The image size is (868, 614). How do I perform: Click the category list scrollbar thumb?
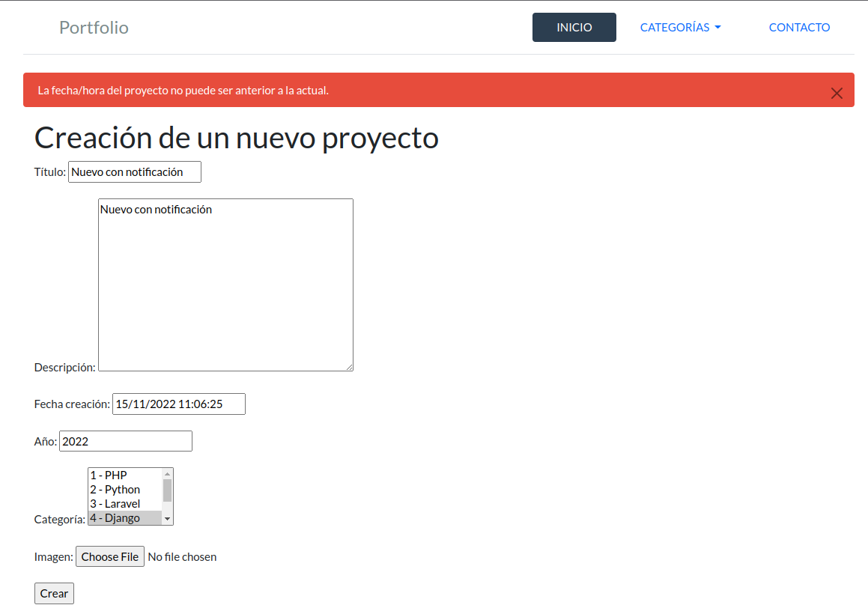tap(168, 490)
